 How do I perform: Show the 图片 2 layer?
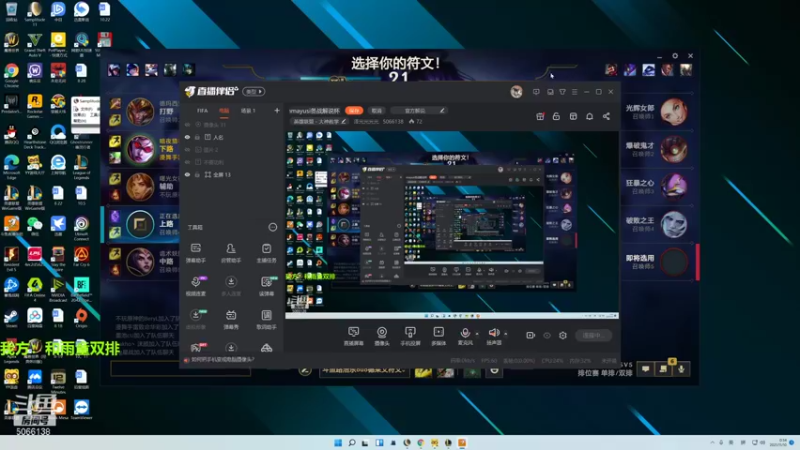tap(187, 150)
